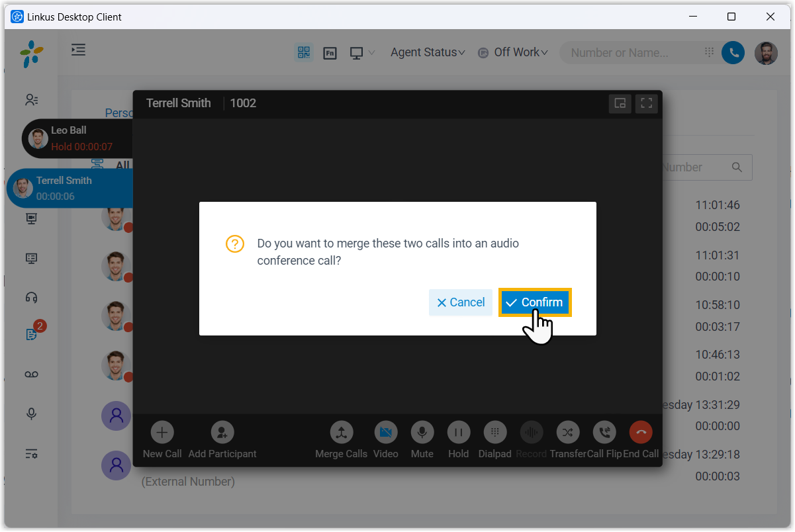This screenshot has height=532, width=795.
Task: Open the conference sidebar icon
Action: click(x=31, y=218)
